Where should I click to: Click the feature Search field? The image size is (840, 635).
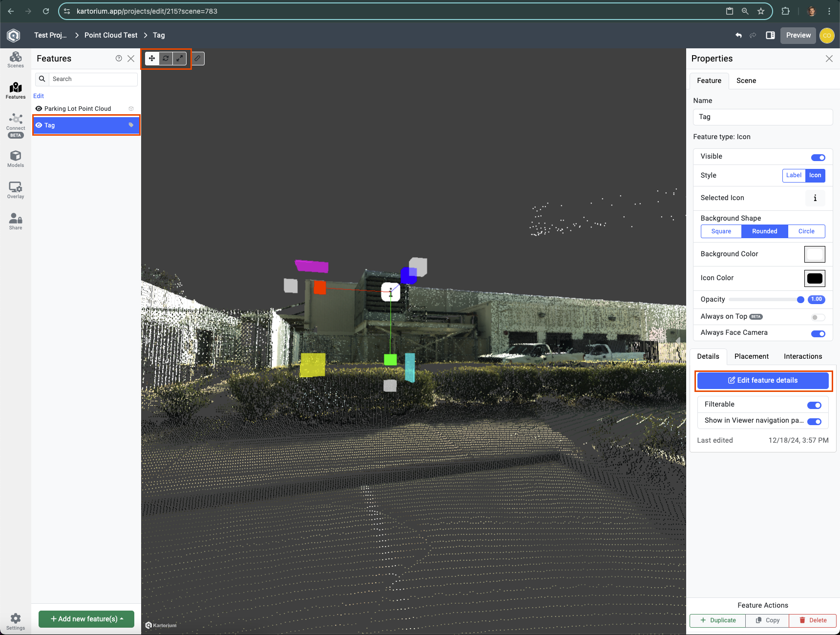(x=93, y=79)
